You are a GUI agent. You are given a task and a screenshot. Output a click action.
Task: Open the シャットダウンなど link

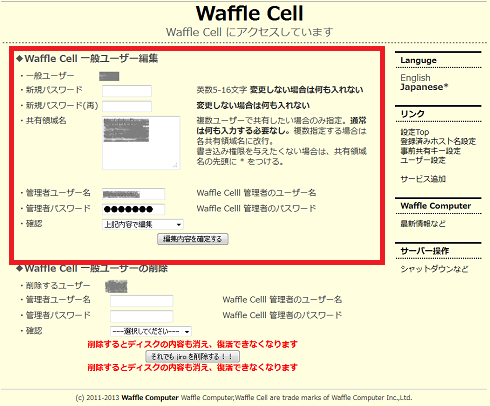pos(434,269)
